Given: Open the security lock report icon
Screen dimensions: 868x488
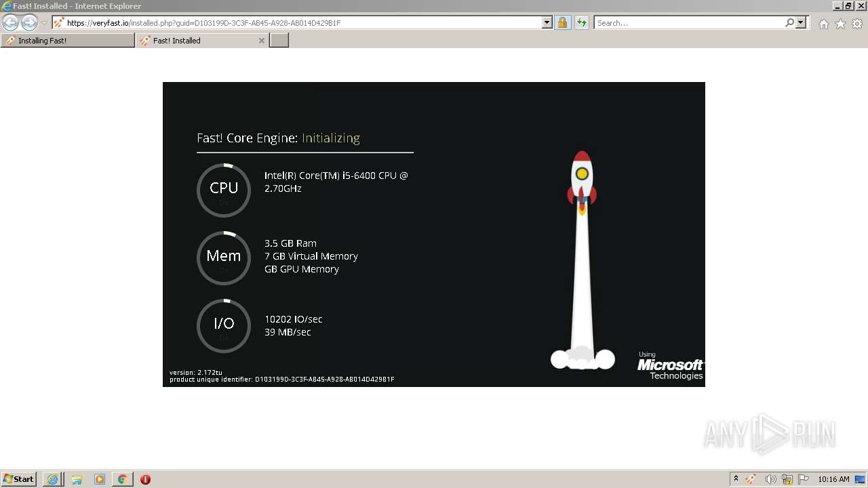Looking at the screenshot, I should click(562, 22).
